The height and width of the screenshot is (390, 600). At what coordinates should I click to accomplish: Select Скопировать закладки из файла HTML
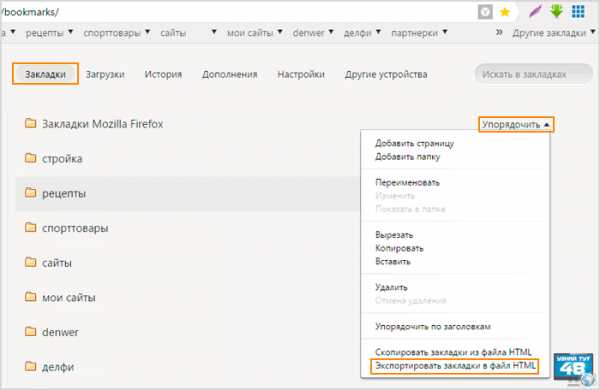point(453,352)
